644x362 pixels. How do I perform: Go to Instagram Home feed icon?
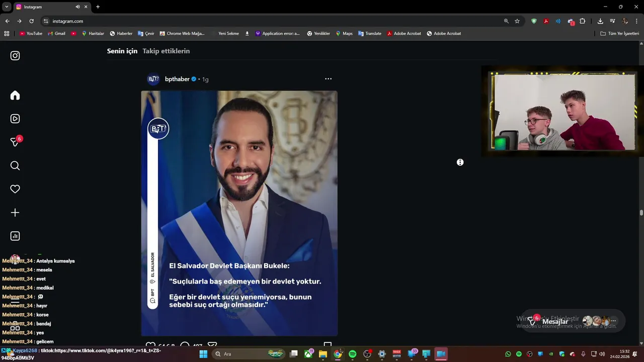click(x=15, y=96)
